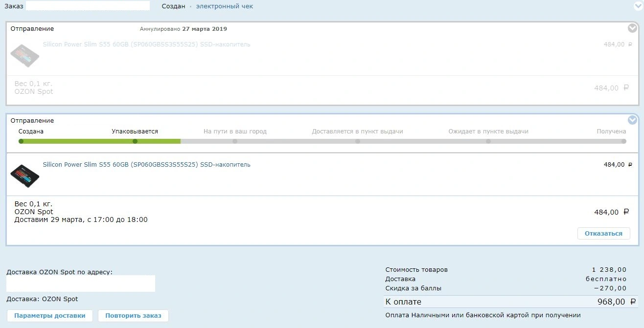Click the Доставляется в пункт выдачи label
This screenshot has height=328, width=644.
[x=358, y=131]
